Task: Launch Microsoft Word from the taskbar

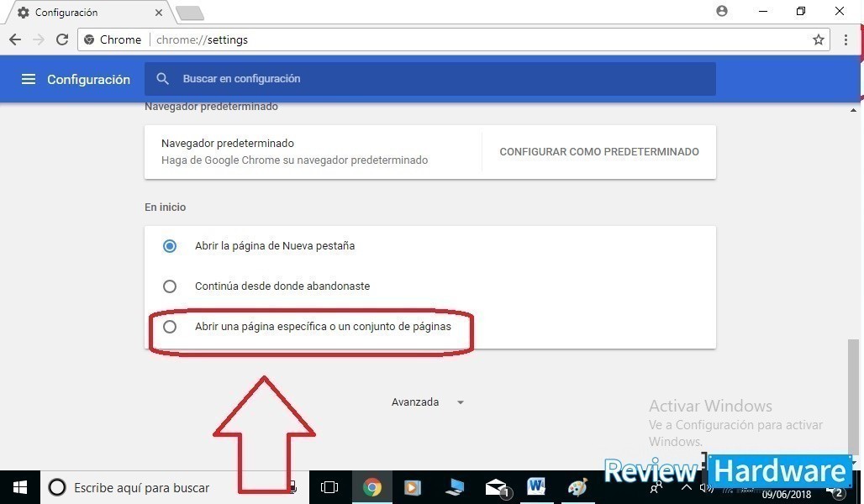Action: [x=536, y=487]
